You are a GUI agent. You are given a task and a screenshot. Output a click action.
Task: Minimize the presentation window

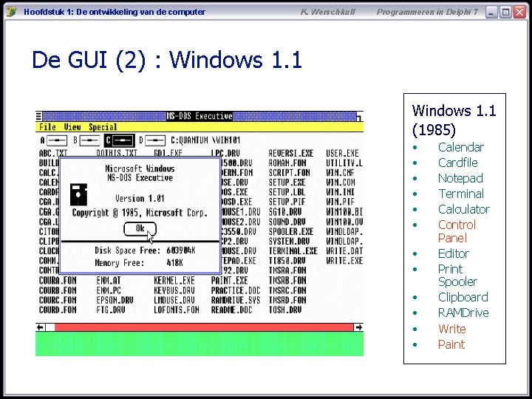(491, 13)
